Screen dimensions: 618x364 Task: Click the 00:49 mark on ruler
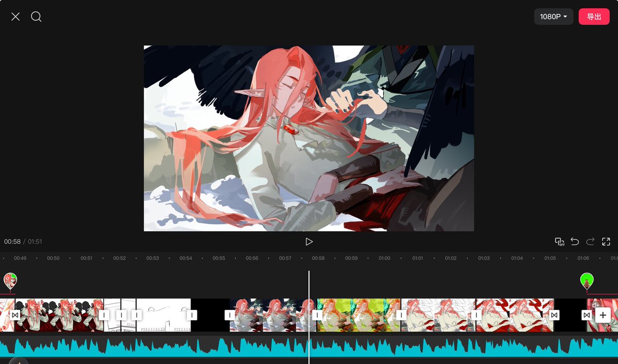(x=20, y=258)
